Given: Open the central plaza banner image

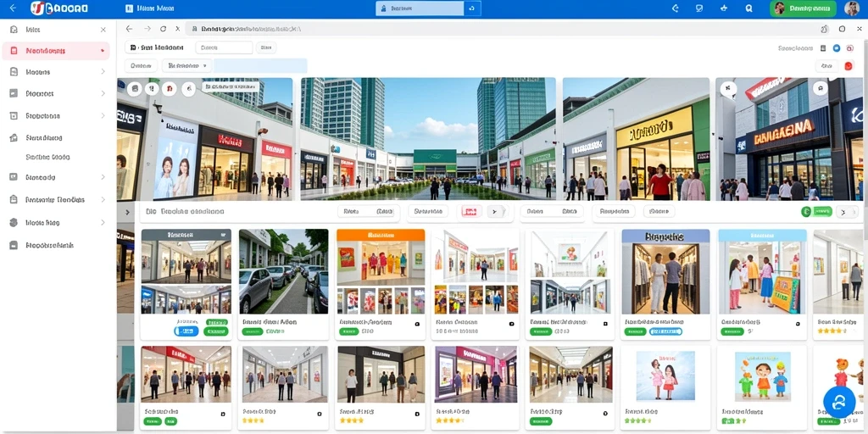Looking at the screenshot, I should click(428, 138).
